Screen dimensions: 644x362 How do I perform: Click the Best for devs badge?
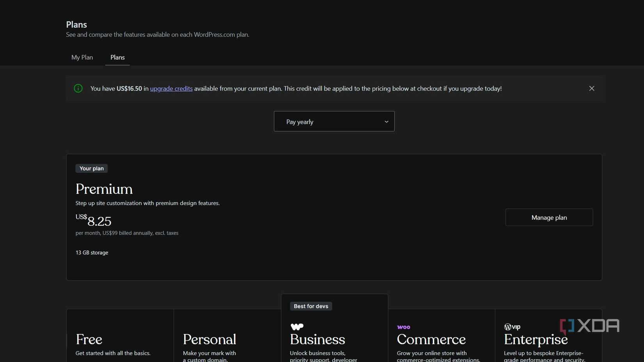pyautogui.click(x=311, y=306)
